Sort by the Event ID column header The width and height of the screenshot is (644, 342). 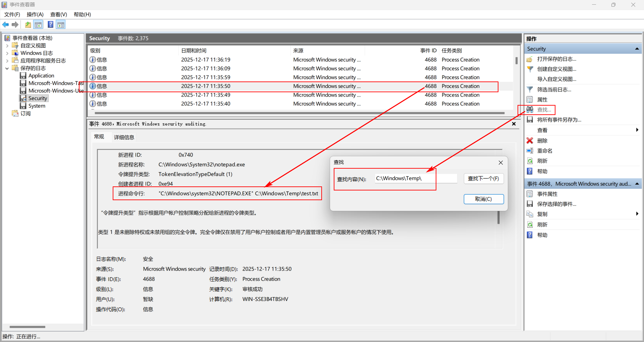click(402, 51)
